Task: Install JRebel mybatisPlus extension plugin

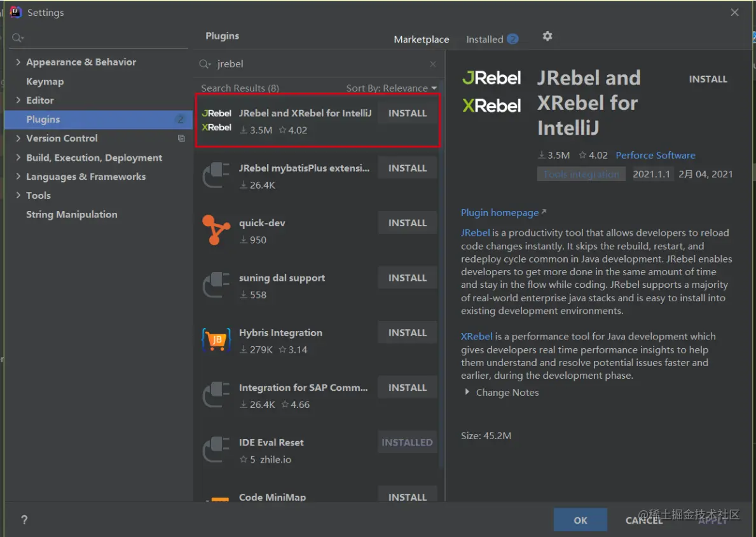Action: pyautogui.click(x=408, y=168)
